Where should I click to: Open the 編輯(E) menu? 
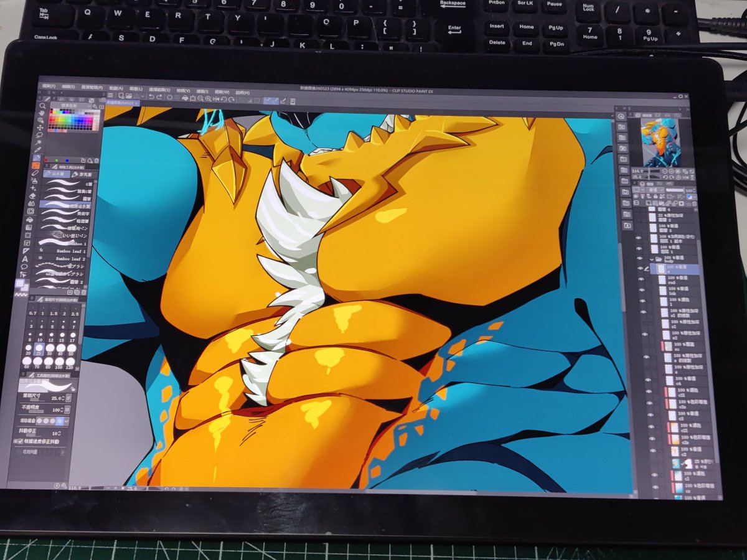pos(68,86)
